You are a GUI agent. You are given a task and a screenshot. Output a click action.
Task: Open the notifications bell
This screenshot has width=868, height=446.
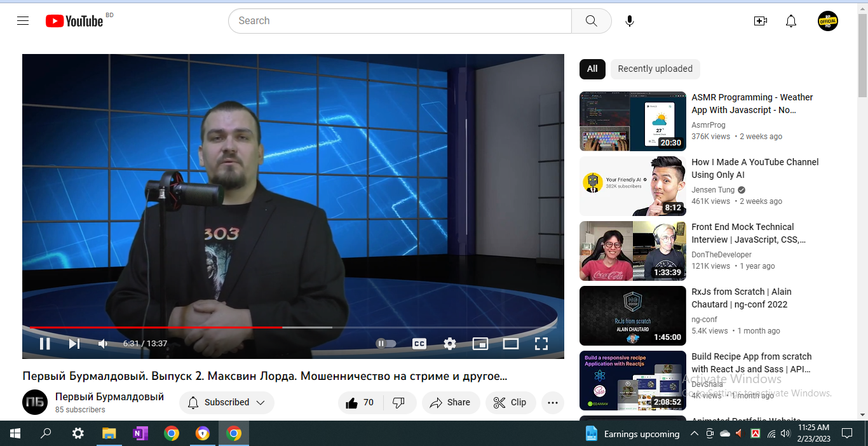pos(791,21)
